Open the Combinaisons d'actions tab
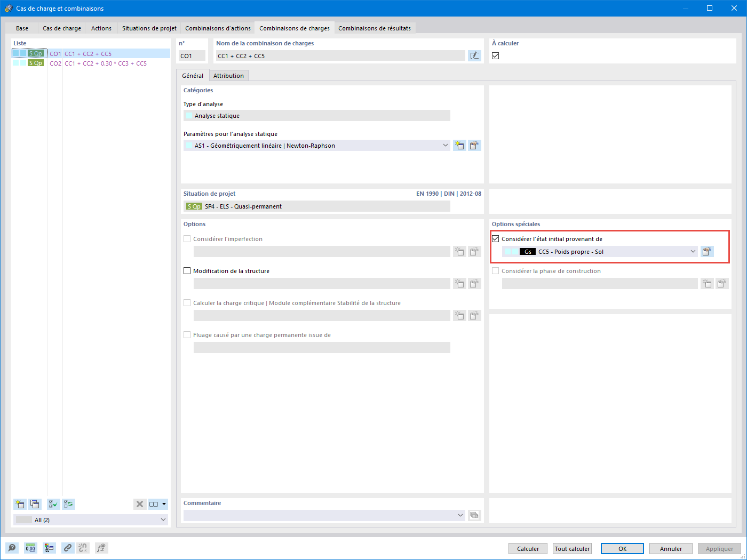Screen dimensions: 747x560 218,28
